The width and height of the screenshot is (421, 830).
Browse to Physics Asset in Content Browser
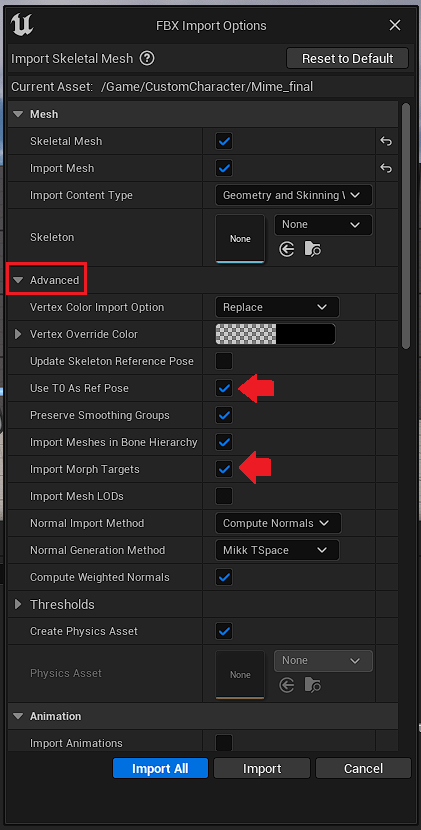tap(312, 685)
